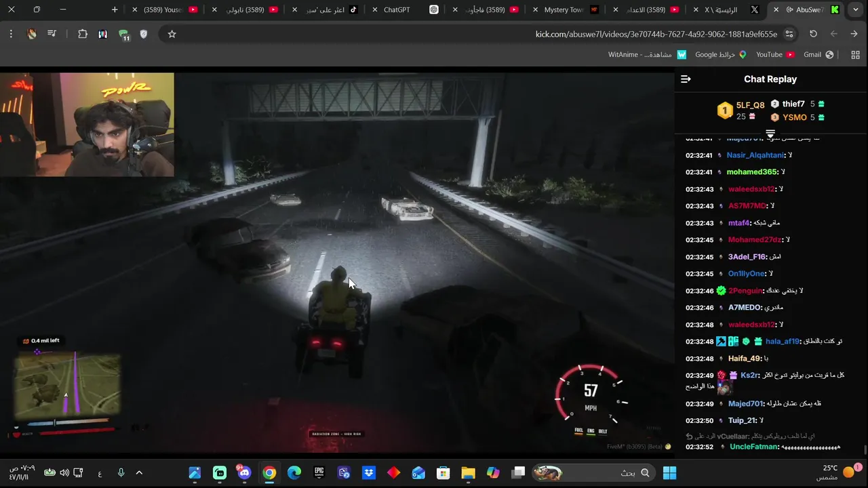
Task: Collapse the Chat Replay panel icon
Action: click(686, 79)
